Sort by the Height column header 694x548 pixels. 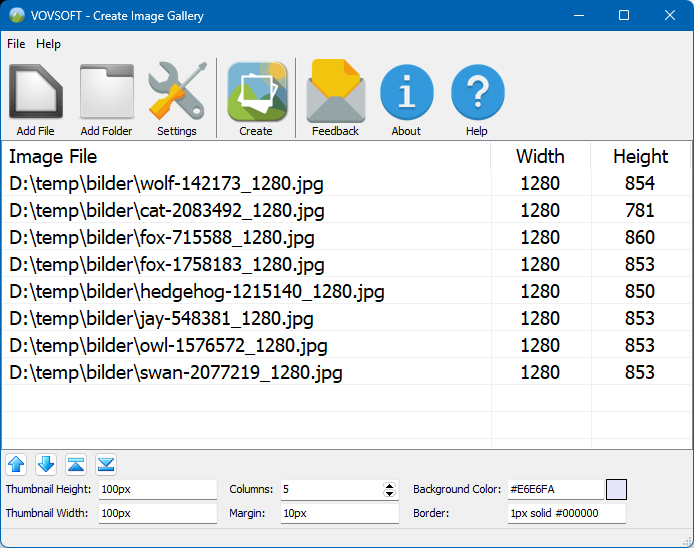click(x=640, y=156)
